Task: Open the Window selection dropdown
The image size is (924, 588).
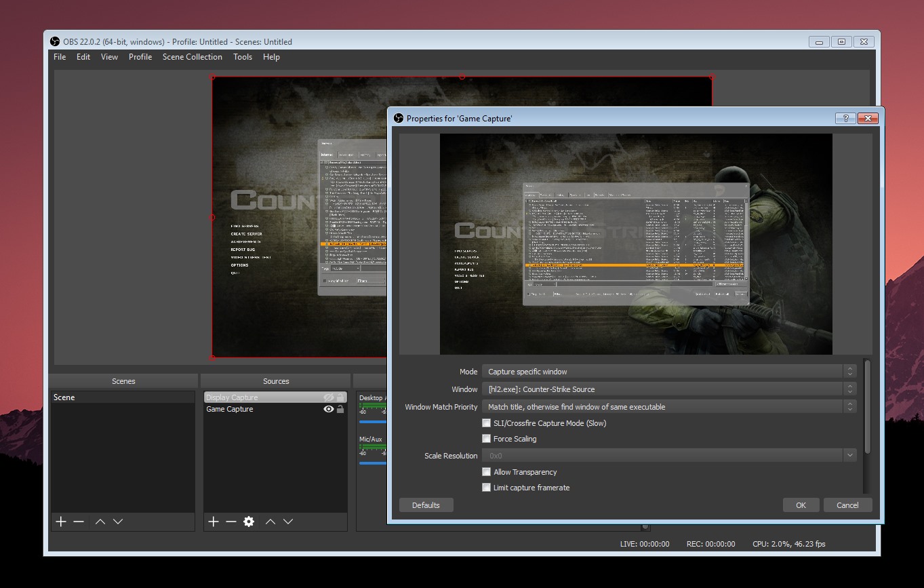Action: 669,389
